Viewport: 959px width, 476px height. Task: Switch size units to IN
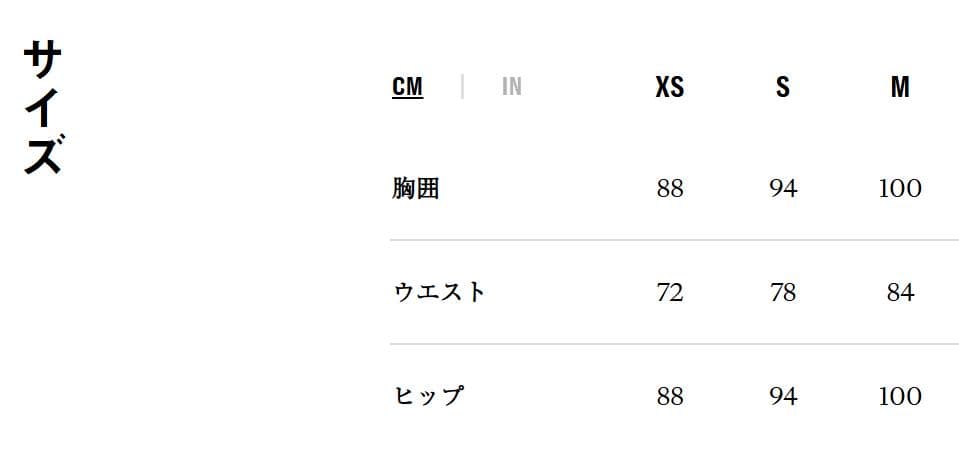pos(511,87)
